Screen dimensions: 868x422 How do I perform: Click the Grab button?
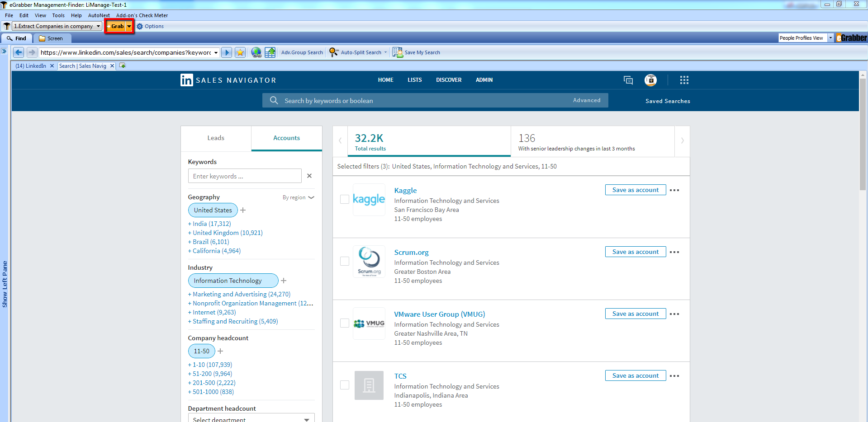click(116, 26)
